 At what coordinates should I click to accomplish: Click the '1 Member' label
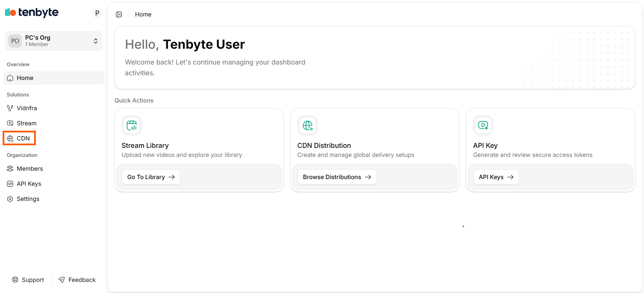click(x=37, y=44)
